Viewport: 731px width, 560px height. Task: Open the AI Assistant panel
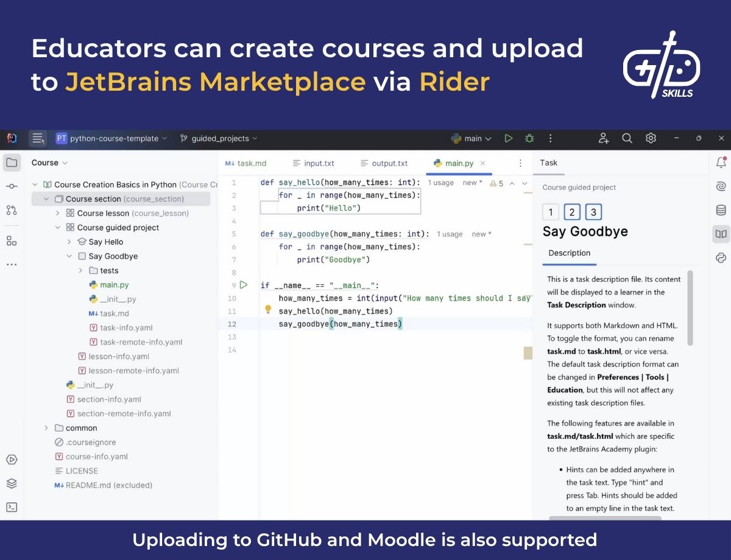click(x=721, y=186)
